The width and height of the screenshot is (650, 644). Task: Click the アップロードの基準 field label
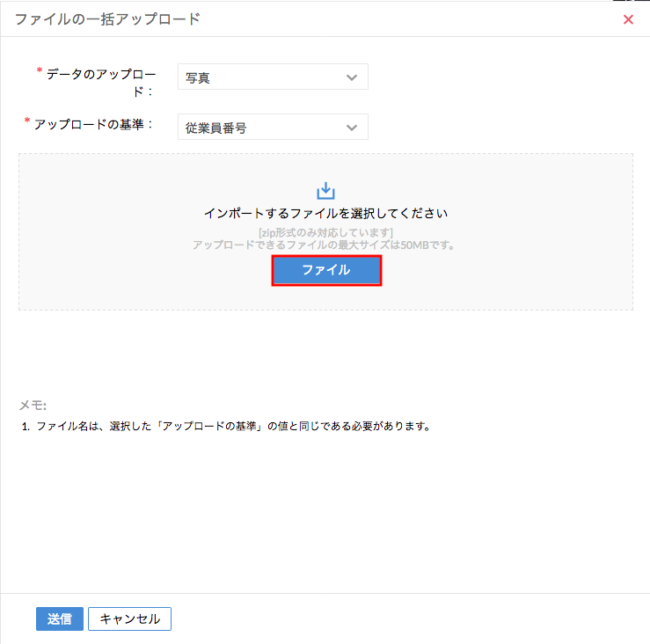93,125
